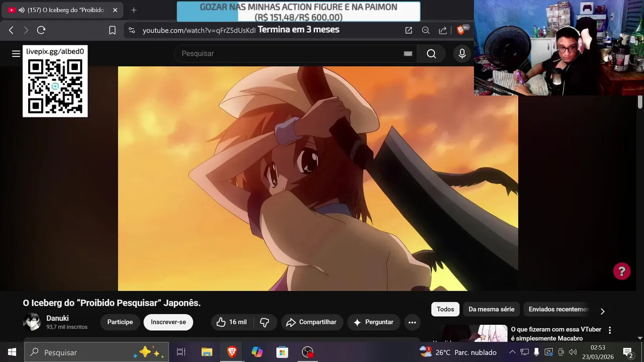644x362 pixels.
Task: Click the page vertical scrollbar thumb
Action: [640, 102]
